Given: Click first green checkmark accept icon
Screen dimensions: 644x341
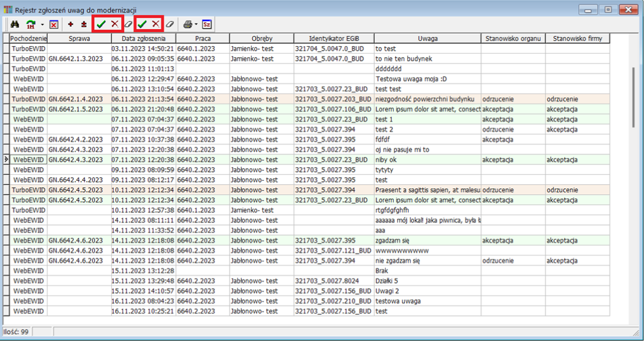Looking at the screenshot, I should 101,24.
